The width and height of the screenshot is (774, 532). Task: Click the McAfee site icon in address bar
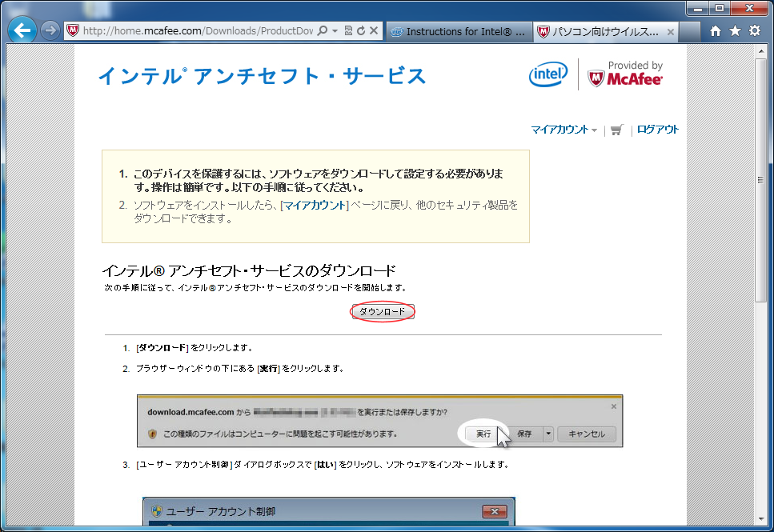(x=73, y=30)
